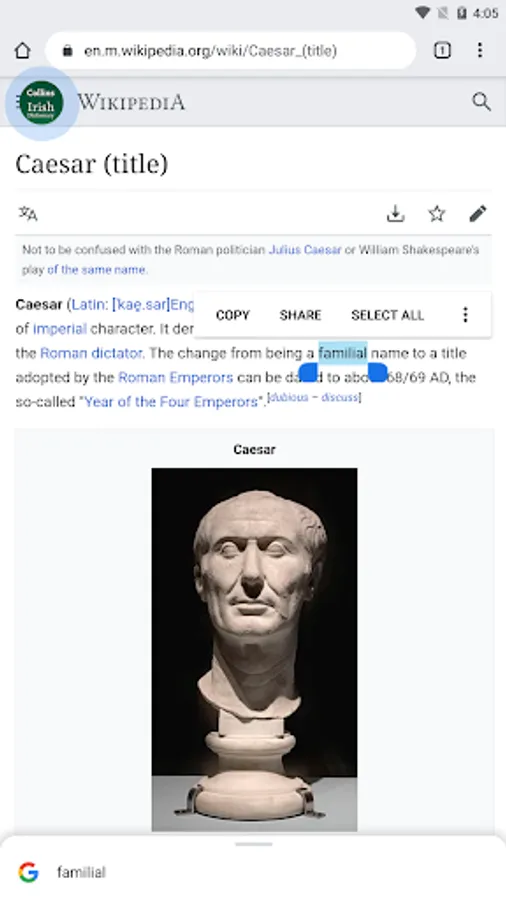Image resolution: width=506 pixels, height=900 pixels.
Task: Open the Caesar bust image
Action: pos(254,649)
